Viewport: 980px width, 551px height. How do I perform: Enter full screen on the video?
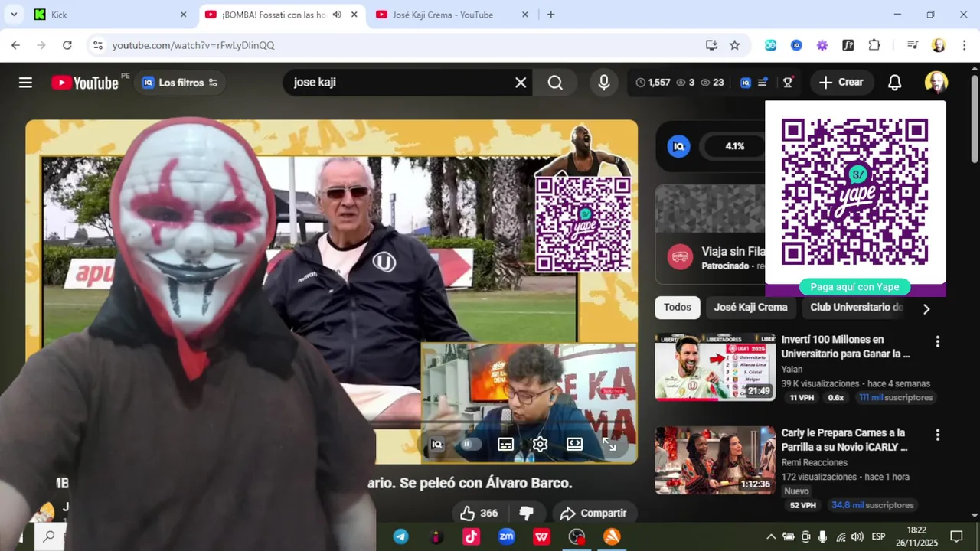click(609, 444)
